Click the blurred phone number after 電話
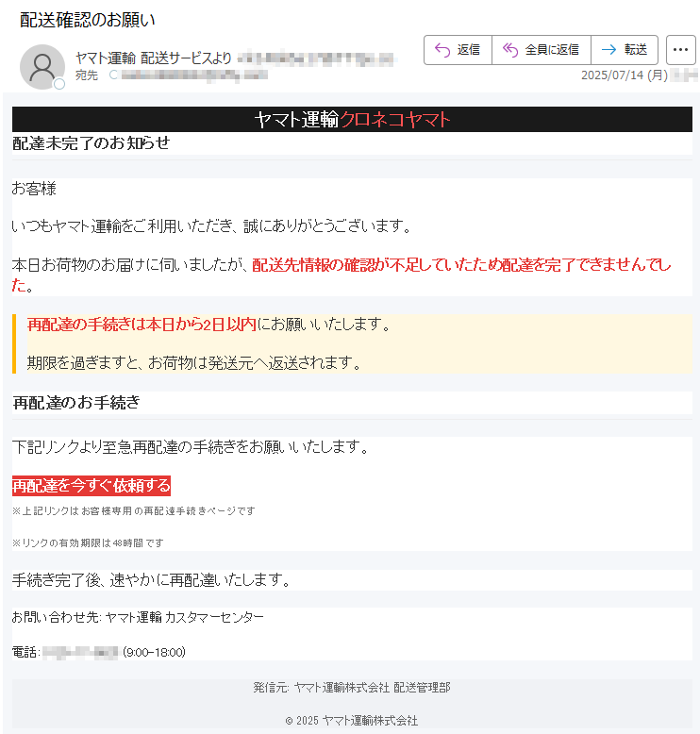The image size is (700, 734). click(x=80, y=652)
